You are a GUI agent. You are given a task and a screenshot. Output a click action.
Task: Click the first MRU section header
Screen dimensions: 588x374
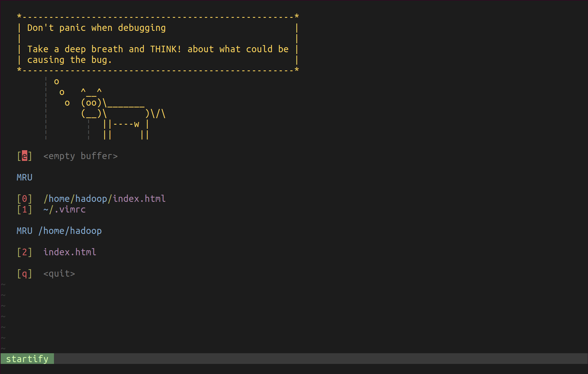click(24, 177)
